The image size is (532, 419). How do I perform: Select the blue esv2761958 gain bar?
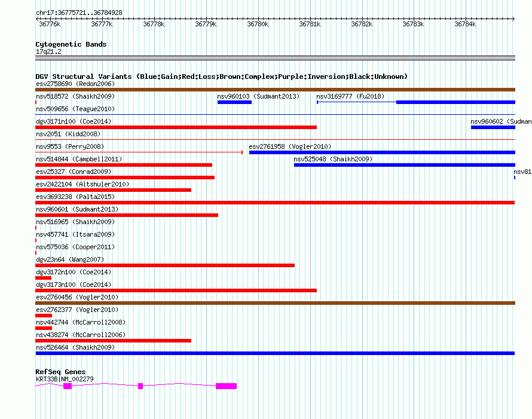(x=382, y=152)
